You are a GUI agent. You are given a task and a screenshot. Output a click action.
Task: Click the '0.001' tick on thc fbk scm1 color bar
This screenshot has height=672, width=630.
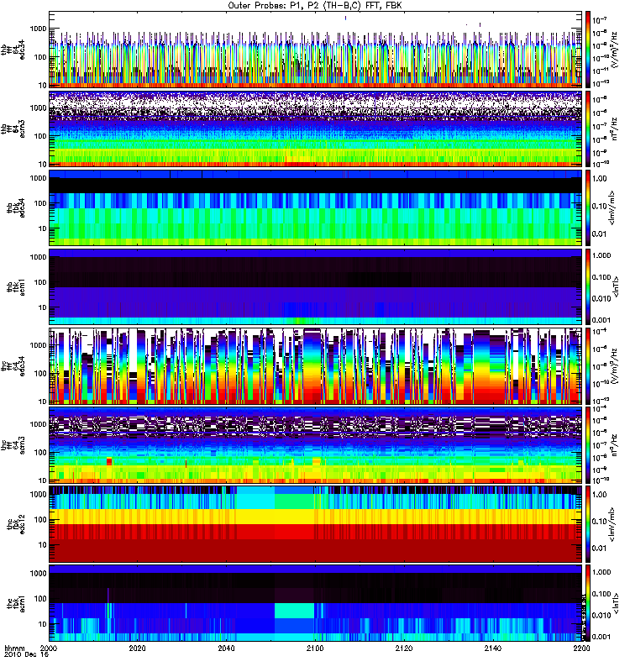[x=601, y=637]
